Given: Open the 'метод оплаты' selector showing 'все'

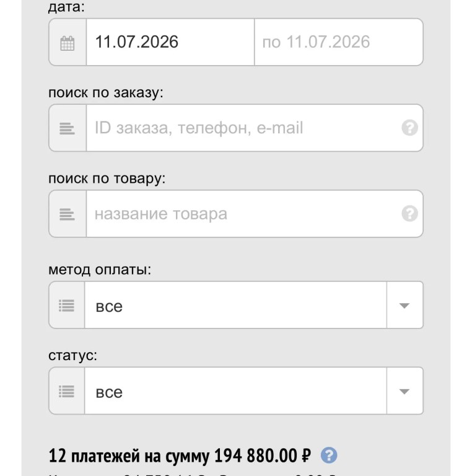Looking at the screenshot, I should (236, 305).
